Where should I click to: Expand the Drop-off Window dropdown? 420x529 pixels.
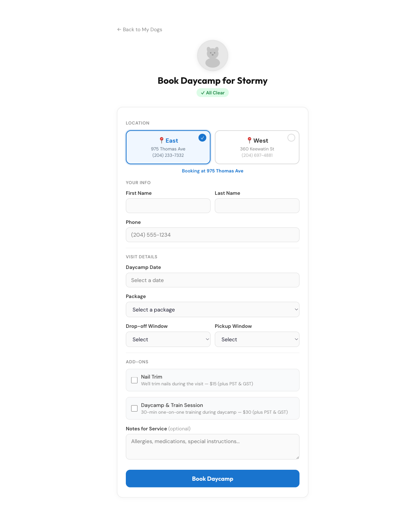coord(168,339)
